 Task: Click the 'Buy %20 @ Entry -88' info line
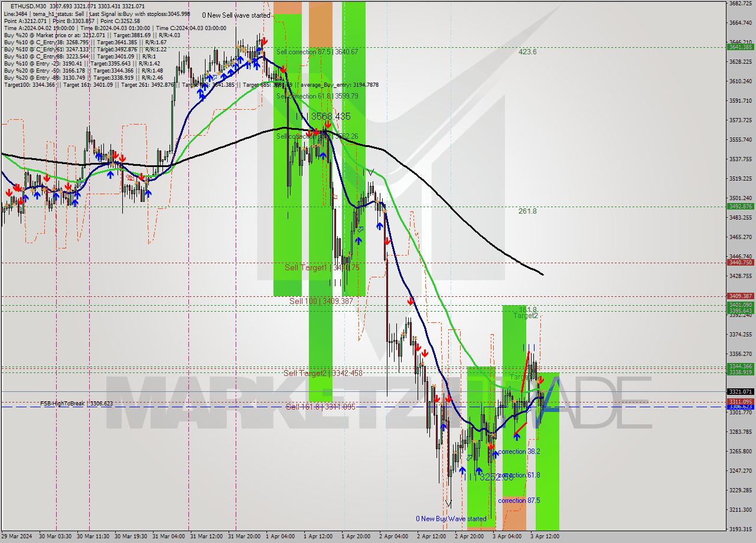click(84, 77)
